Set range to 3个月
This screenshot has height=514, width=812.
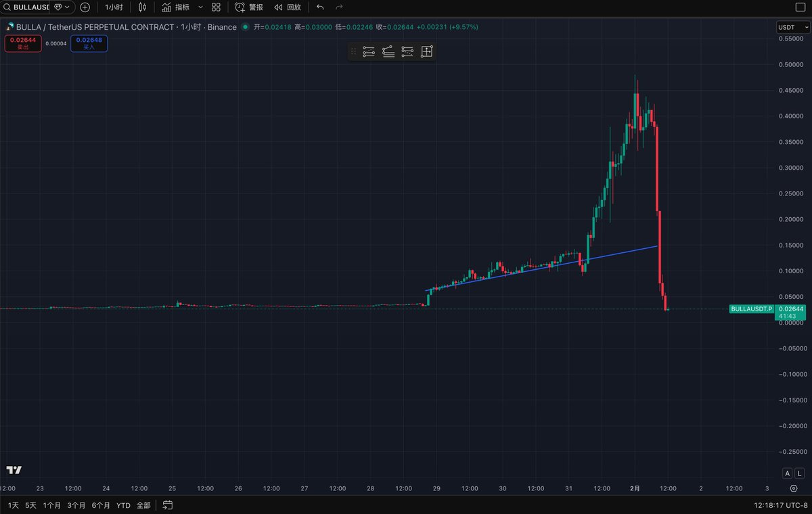click(x=76, y=505)
